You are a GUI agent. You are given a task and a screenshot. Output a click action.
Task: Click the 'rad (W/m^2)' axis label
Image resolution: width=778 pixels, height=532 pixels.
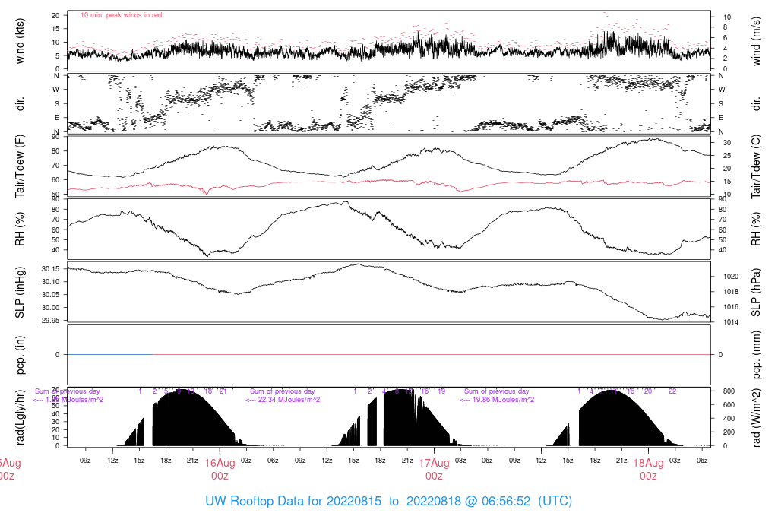pyautogui.click(x=756, y=417)
